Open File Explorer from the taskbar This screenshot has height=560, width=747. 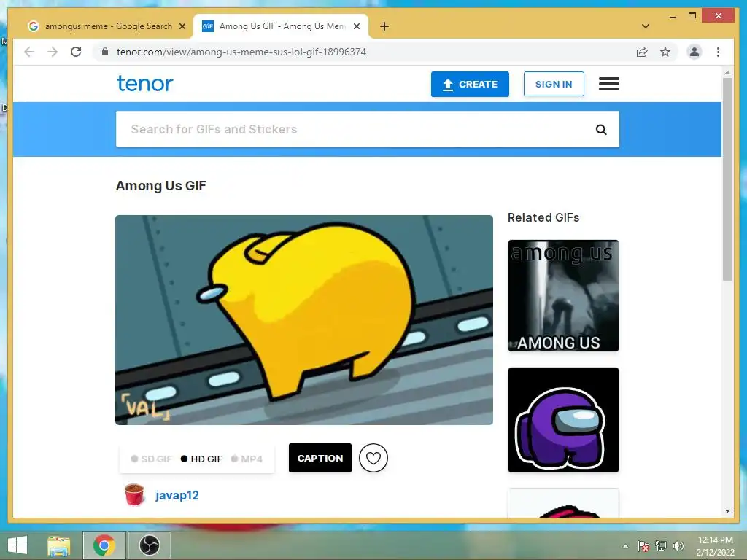(58, 545)
